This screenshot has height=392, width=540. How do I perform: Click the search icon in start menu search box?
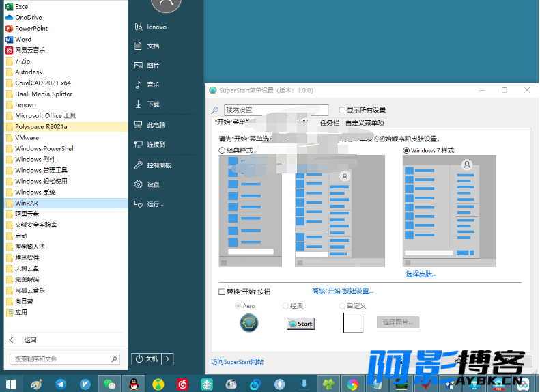(114, 359)
